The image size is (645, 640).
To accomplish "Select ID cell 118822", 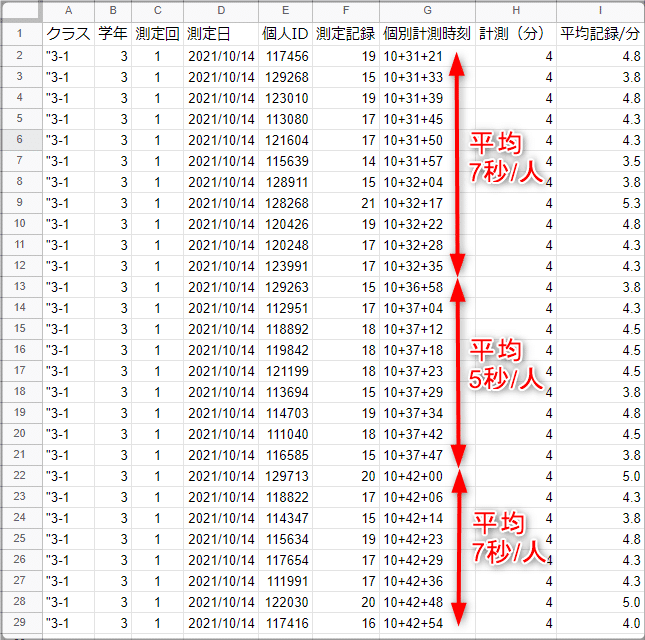I will click(x=285, y=497).
